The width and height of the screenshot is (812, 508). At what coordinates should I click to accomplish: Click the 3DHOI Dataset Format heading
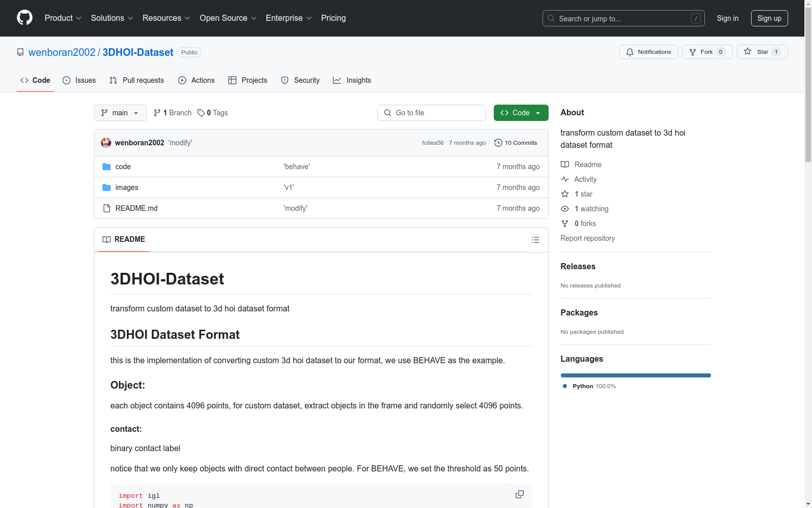175,335
